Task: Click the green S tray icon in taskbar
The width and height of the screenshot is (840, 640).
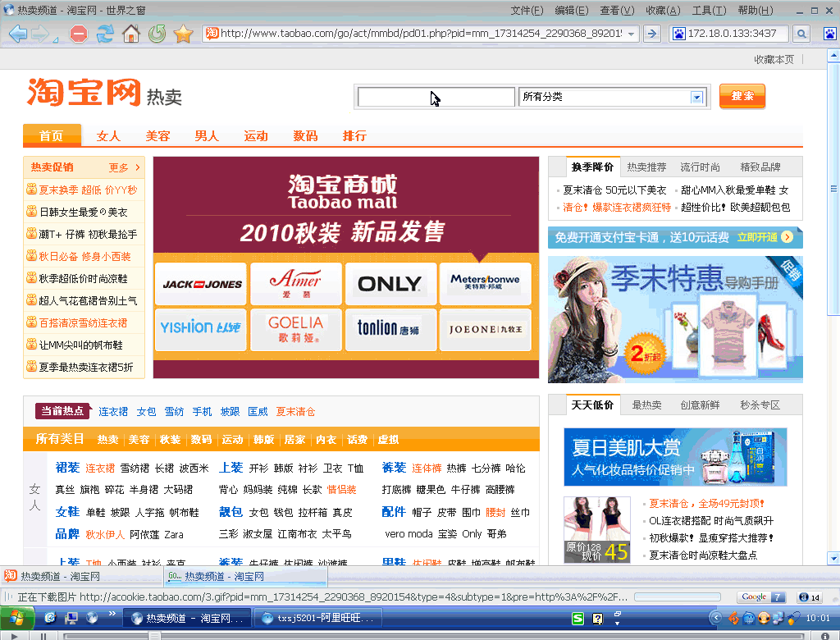Action: pyautogui.click(x=578, y=619)
